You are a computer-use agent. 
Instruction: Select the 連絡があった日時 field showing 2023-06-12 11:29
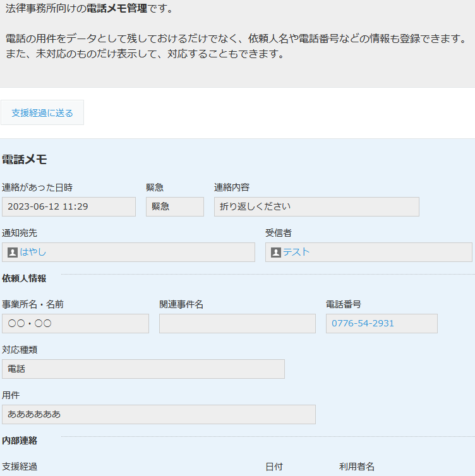pos(68,206)
